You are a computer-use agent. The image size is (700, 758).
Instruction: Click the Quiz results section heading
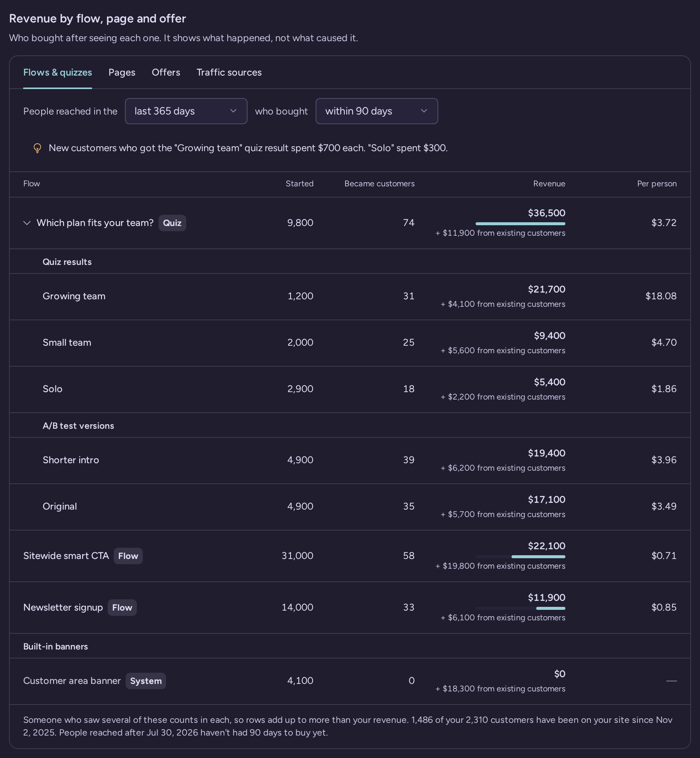pos(67,262)
